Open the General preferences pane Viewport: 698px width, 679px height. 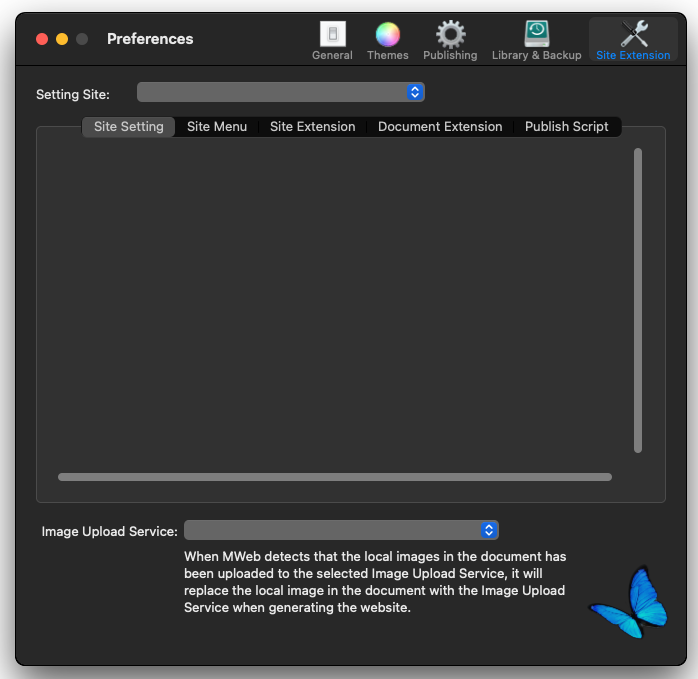332,40
